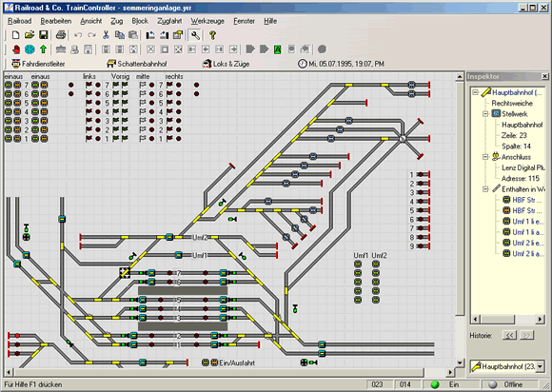Toggle the leftmost einaus key switch in row 4
The height and width of the screenshot is (392, 552).
pyautogui.click(x=9, y=112)
